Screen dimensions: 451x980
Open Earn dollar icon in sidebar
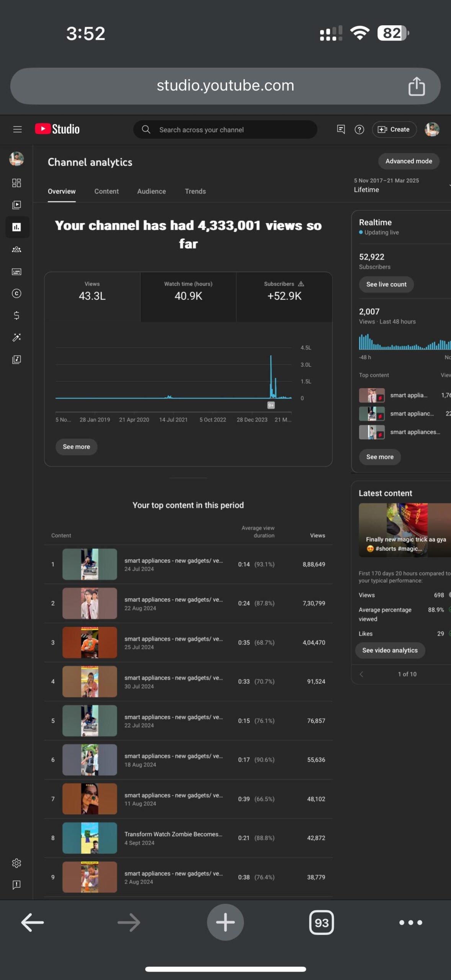pyautogui.click(x=16, y=315)
